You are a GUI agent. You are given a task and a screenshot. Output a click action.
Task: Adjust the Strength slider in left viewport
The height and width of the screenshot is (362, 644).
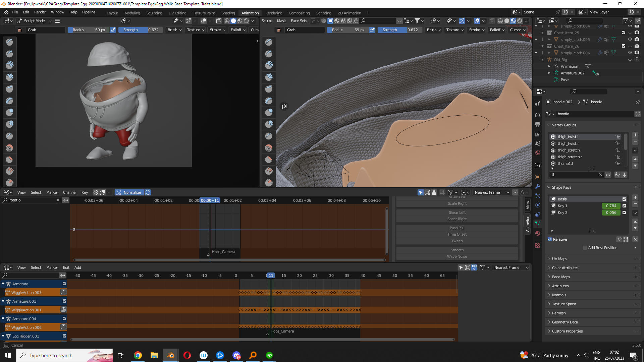(x=141, y=30)
